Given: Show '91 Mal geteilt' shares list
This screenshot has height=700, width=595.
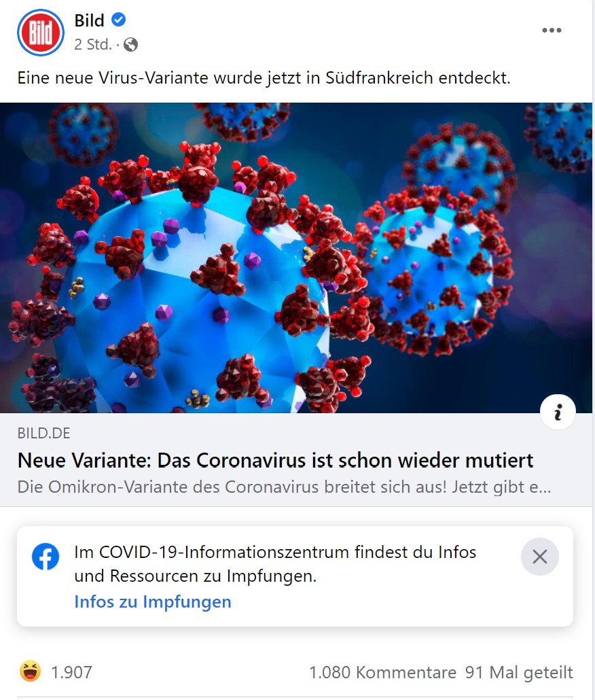Looking at the screenshot, I should tap(519, 672).
